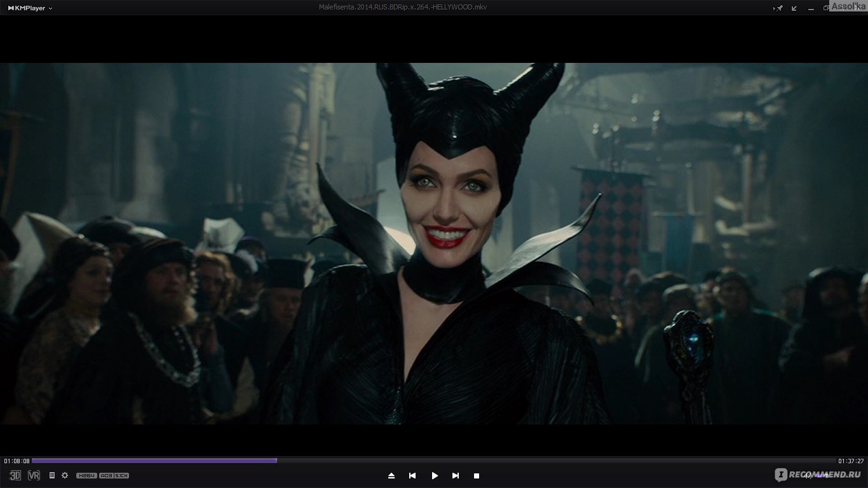This screenshot has height=488, width=868.
Task: Open the playlist editor icon
Action: (52, 475)
